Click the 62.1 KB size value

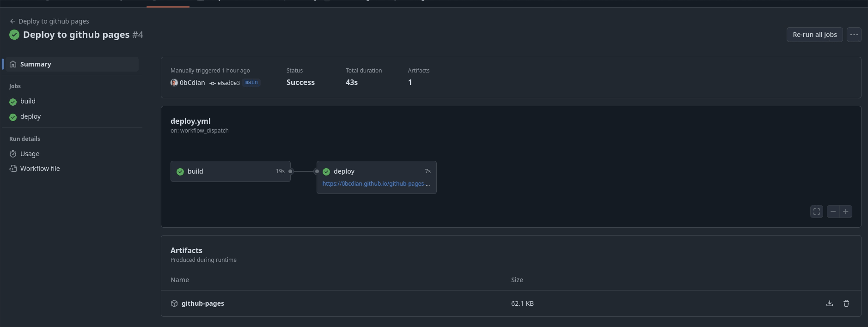point(522,303)
